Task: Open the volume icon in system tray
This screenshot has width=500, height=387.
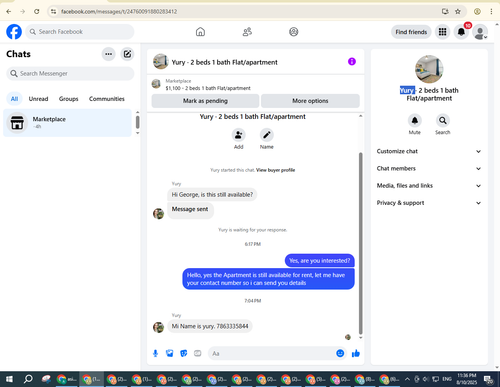Action: point(425,379)
